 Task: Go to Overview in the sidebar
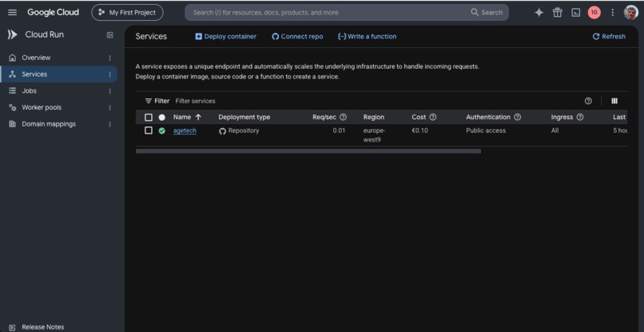pyautogui.click(x=36, y=58)
